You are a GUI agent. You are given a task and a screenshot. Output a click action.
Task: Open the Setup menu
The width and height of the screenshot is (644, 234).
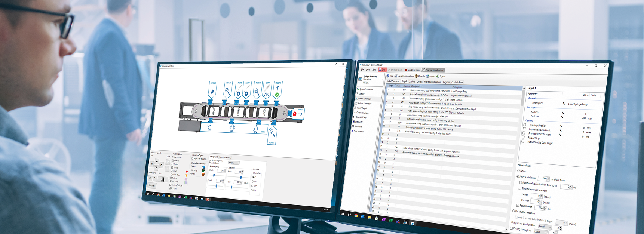coord(368,70)
